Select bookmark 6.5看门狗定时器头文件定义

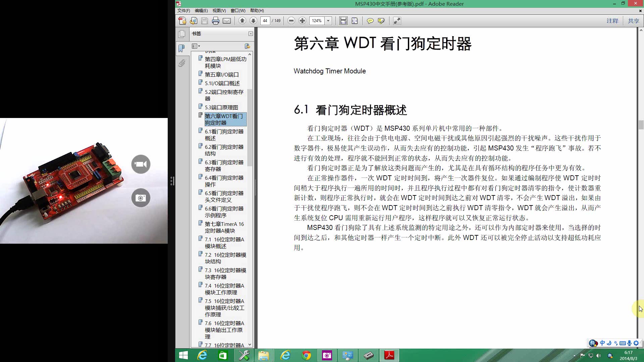tap(224, 196)
